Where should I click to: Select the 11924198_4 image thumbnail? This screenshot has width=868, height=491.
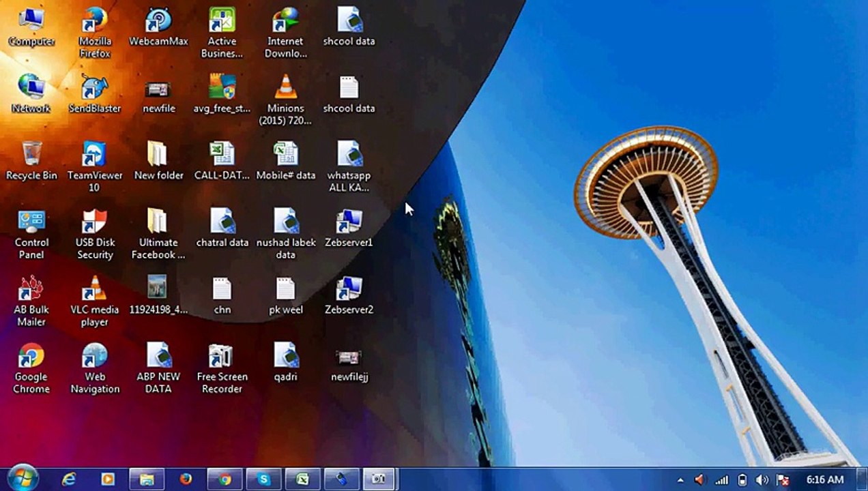[x=158, y=295]
